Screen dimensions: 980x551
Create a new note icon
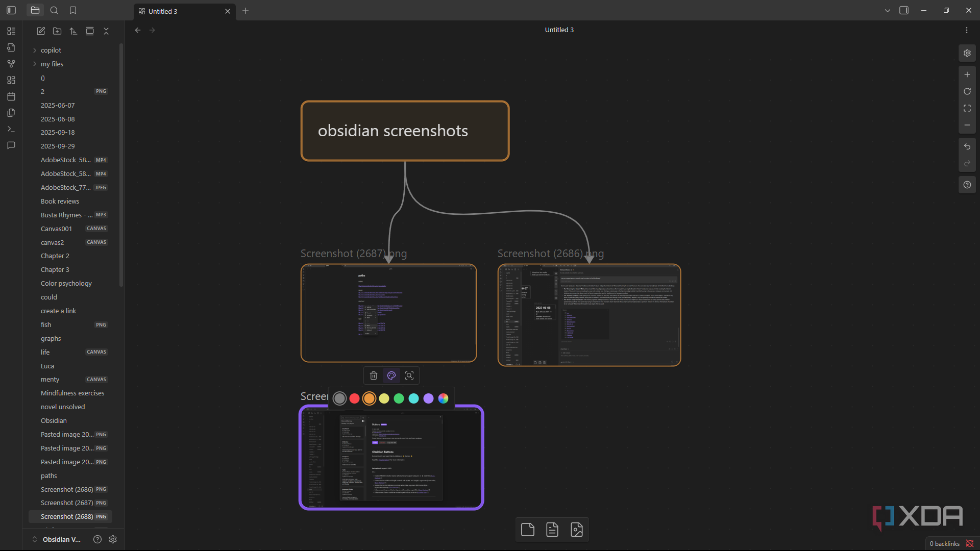[41, 31]
